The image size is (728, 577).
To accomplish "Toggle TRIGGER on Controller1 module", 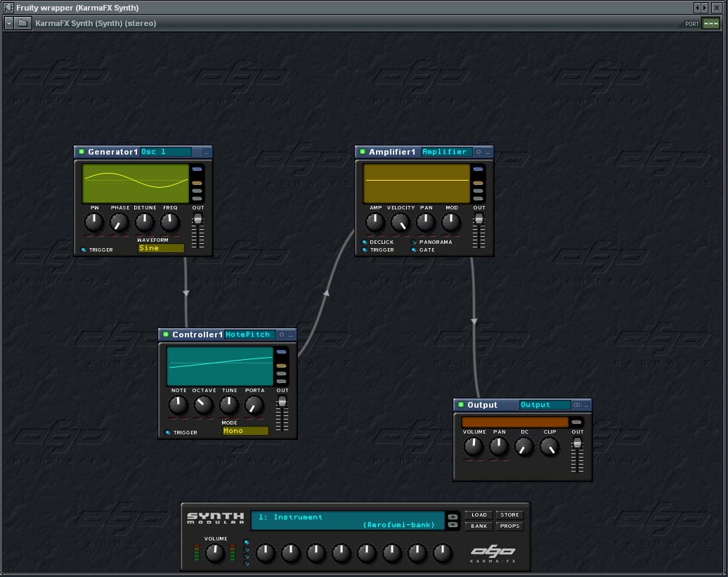I will (x=168, y=432).
